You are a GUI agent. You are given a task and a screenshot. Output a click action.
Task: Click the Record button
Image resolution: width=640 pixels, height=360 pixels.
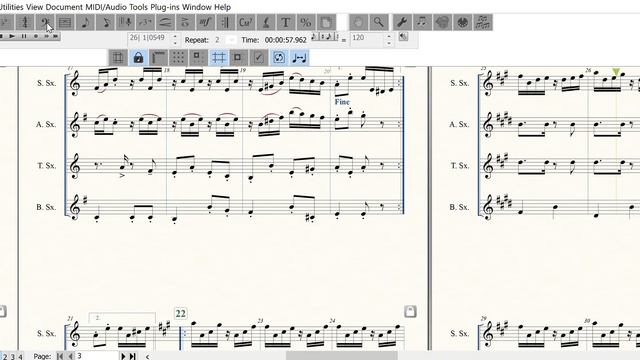36,36
